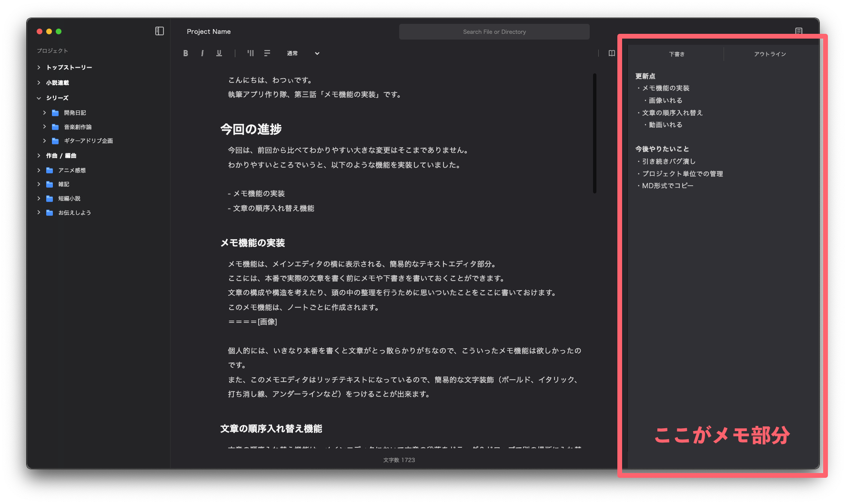Open the book preview icon in toolbar

[612, 53]
